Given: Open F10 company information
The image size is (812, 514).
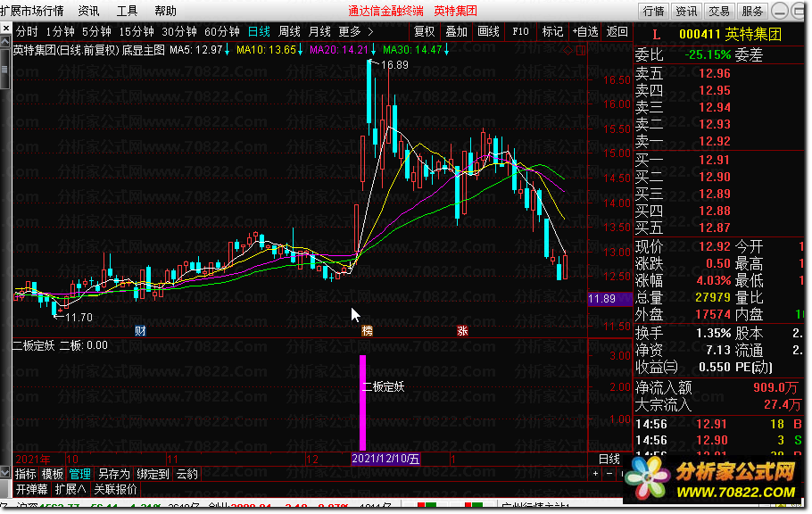Looking at the screenshot, I should coord(520,31).
